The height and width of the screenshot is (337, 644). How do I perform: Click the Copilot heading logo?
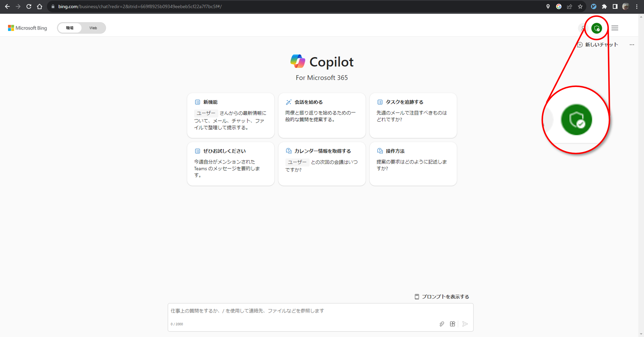[x=322, y=62]
